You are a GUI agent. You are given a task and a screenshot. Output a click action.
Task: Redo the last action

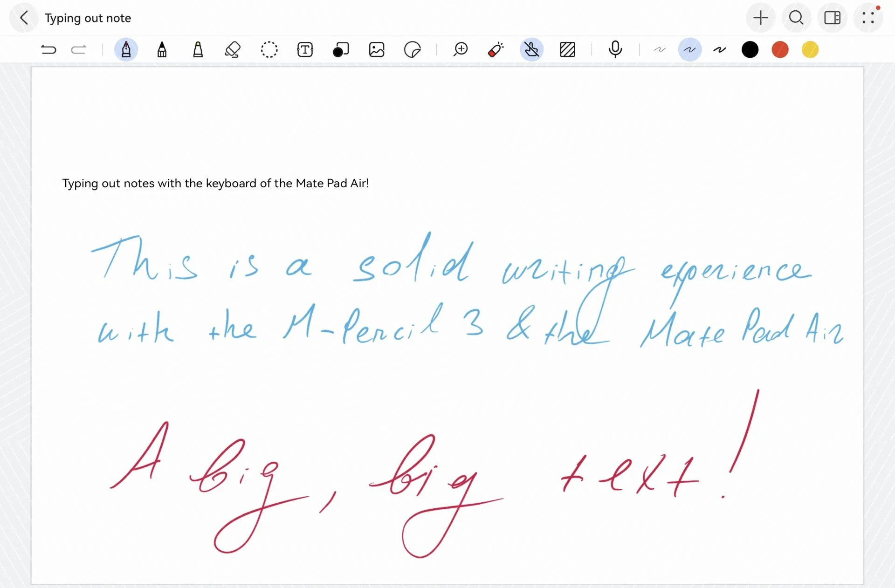coord(79,49)
